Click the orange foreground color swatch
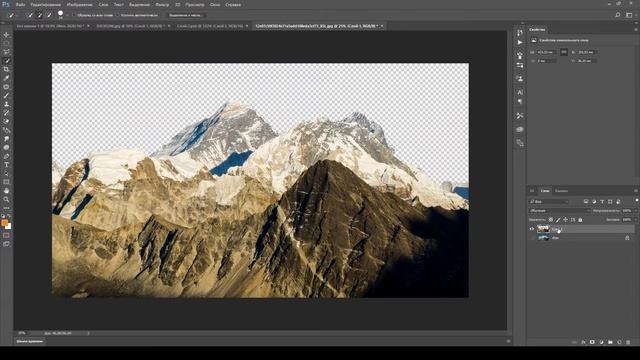 4,223
